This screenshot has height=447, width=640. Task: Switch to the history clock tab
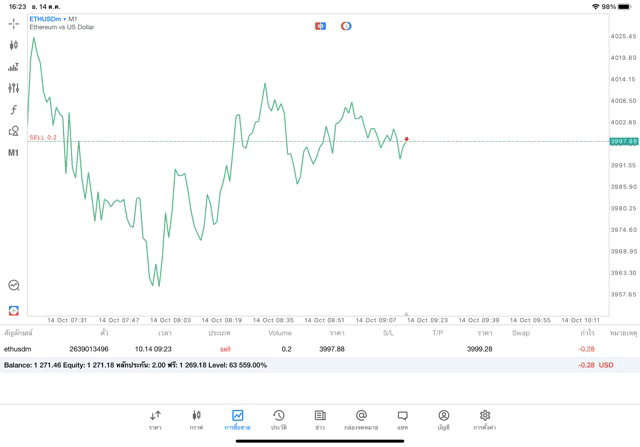(279, 420)
